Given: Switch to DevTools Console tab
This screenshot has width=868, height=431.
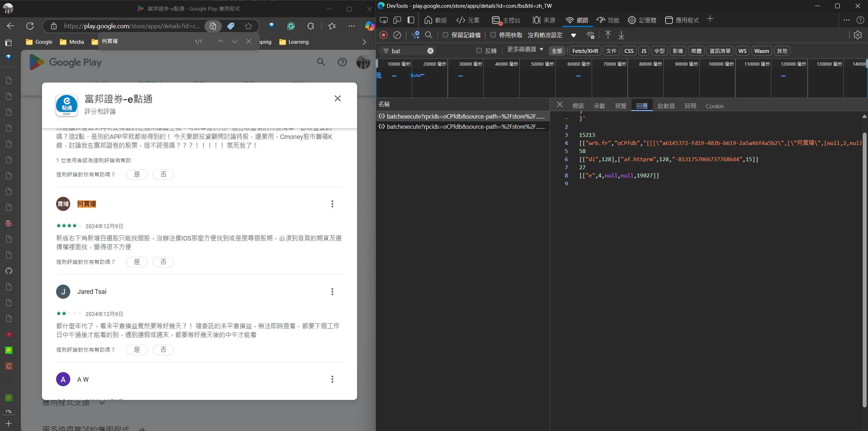Looking at the screenshot, I should click(506, 20).
